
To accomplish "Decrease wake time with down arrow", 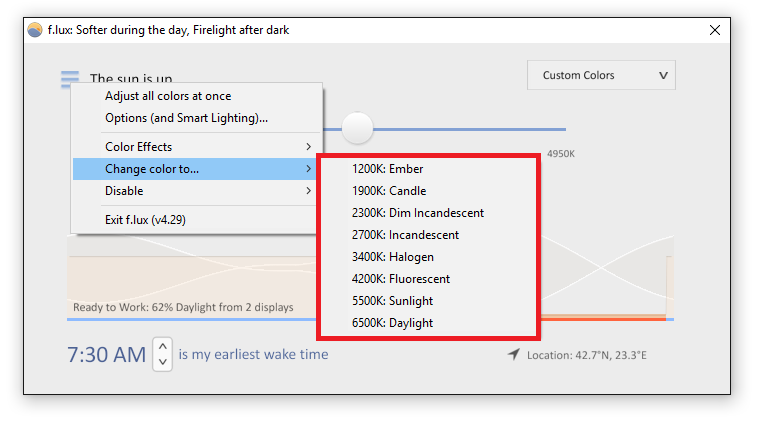I will (x=163, y=362).
